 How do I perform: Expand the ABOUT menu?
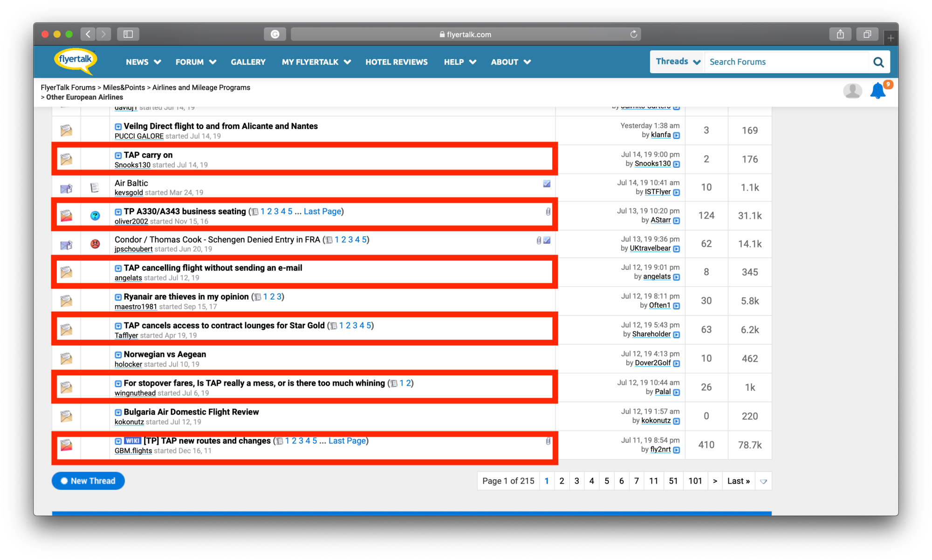click(511, 62)
